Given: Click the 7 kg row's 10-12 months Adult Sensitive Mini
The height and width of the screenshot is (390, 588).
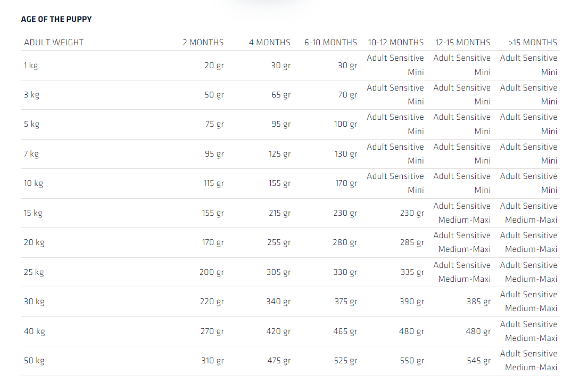Looking at the screenshot, I should tap(395, 153).
